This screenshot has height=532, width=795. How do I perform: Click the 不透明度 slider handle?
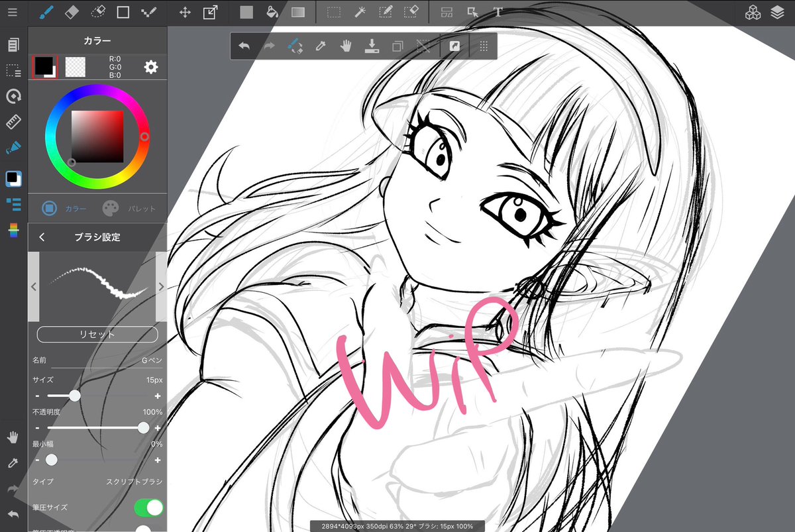coord(143,428)
